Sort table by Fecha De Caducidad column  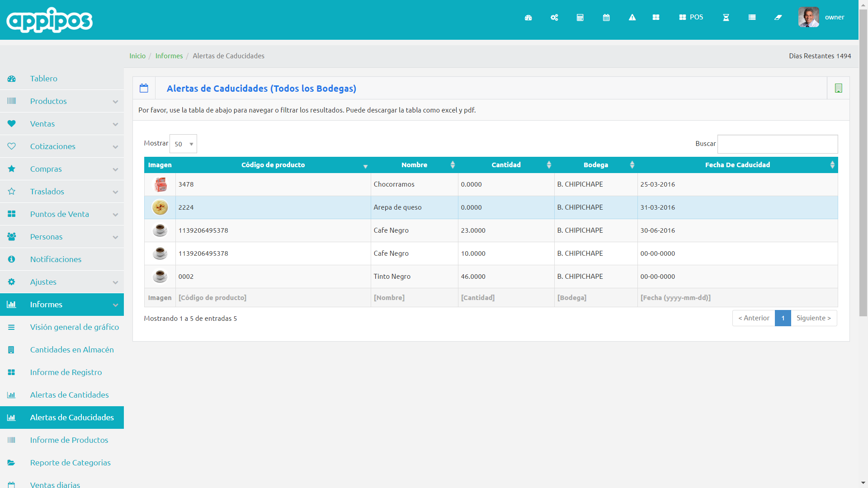pos(737,165)
